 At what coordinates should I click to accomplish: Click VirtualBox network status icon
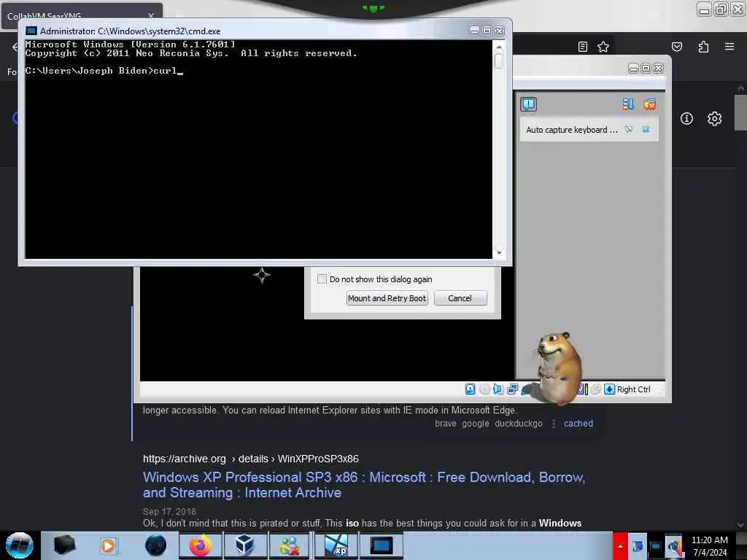(513, 389)
